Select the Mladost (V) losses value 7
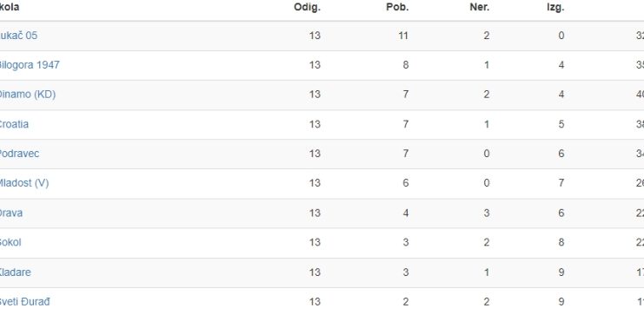The image size is (644, 315). tap(561, 183)
